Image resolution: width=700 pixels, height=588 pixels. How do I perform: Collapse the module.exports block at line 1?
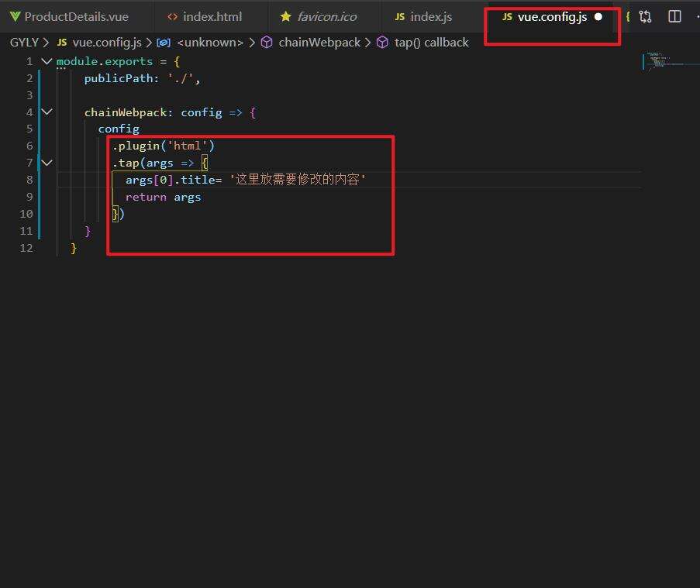(47, 61)
